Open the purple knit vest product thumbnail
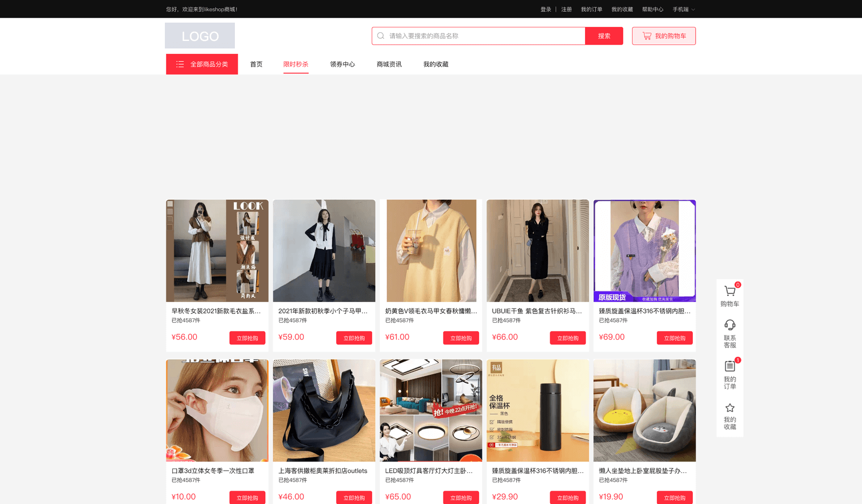This screenshot has height=504, width=862. [x=644, y=250]
